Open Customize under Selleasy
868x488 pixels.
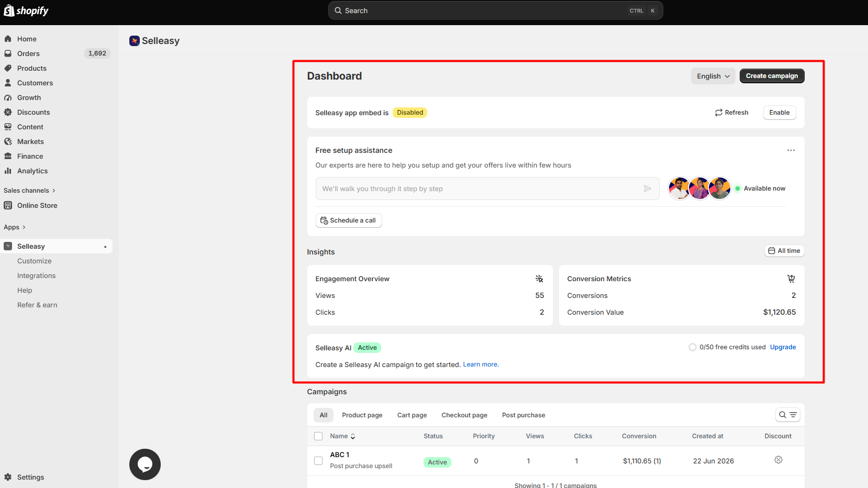[35, 261]
